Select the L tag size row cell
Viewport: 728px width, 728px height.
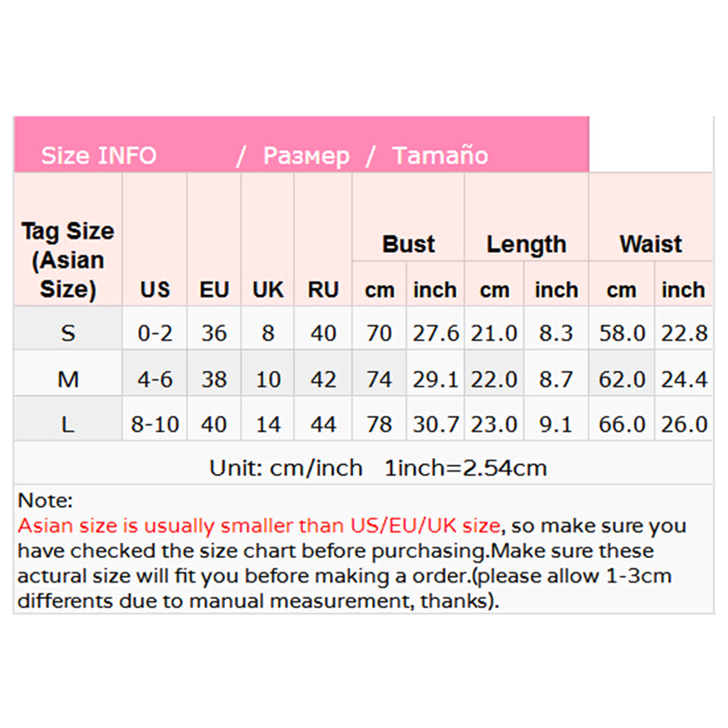pos(68,423)
